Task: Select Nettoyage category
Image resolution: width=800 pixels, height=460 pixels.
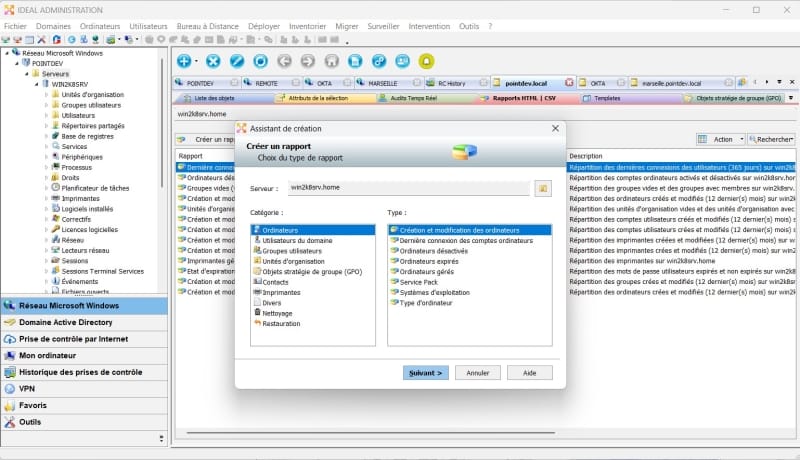Action: pyautogui.click(x=313, y=313)
